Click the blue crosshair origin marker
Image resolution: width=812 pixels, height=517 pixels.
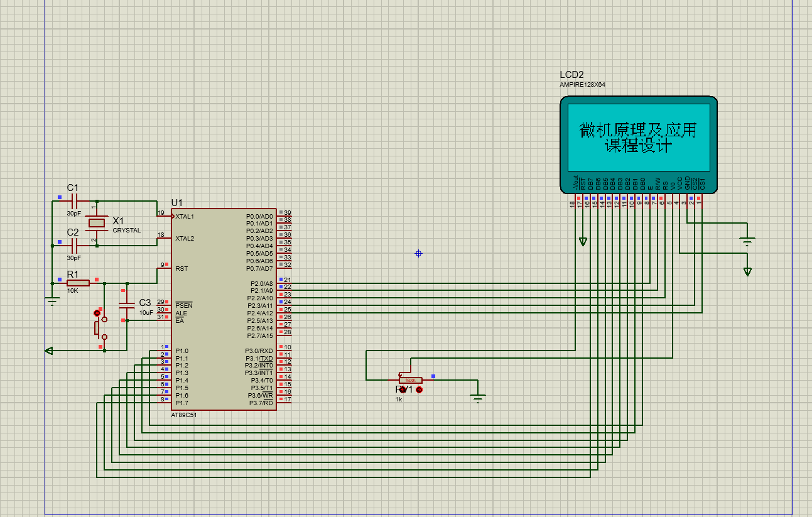click(x=418, y=253)
